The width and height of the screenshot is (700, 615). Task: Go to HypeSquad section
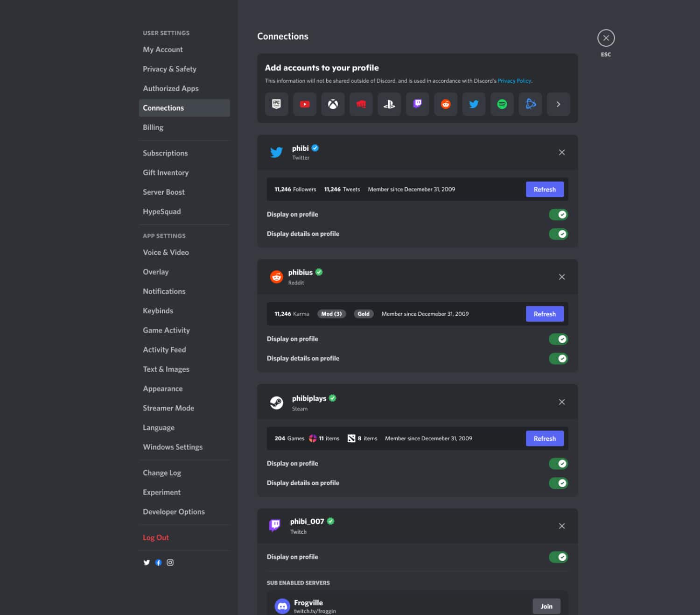point(184,212)
